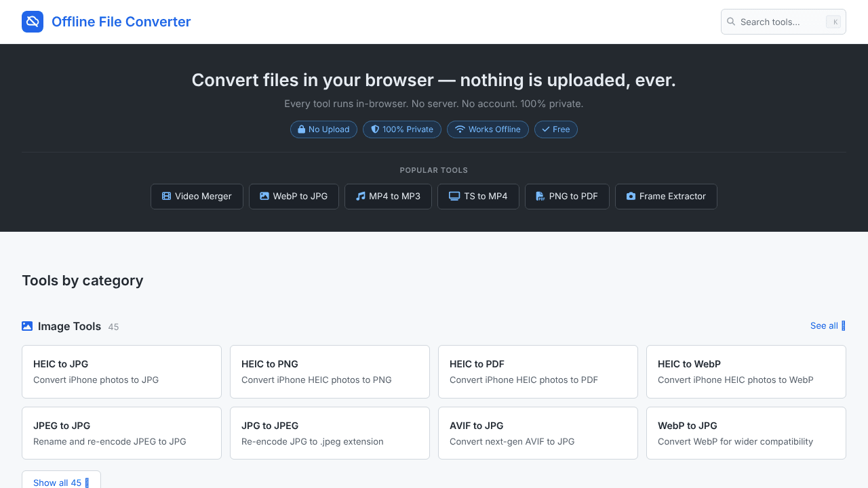The image size is (868, 488).
Task: Open the Offline File Converter home link
Action: pyautogui.click(x=106, y=22)
